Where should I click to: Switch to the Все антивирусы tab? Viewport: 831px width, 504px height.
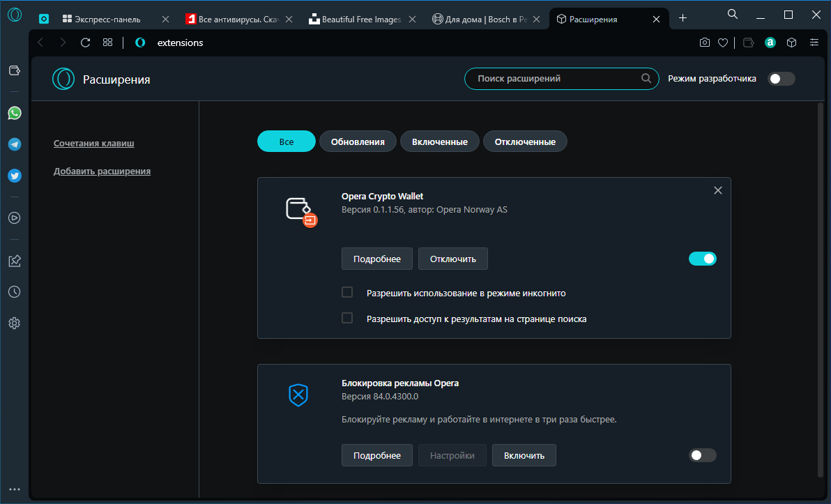pos(238,19)
